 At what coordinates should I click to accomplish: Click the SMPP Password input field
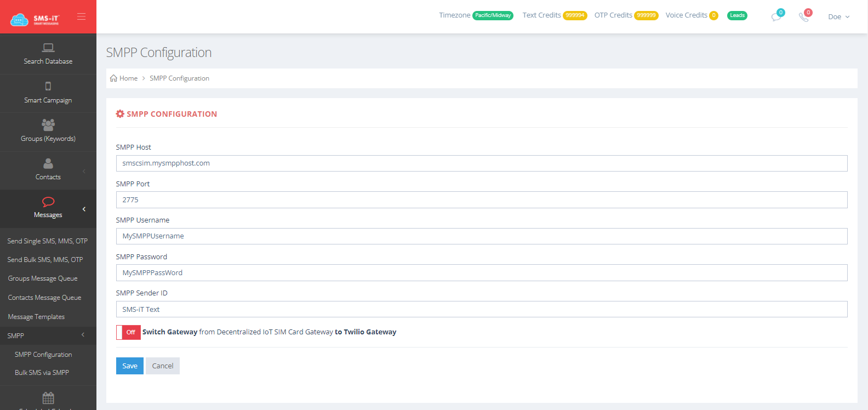[482, 273]
